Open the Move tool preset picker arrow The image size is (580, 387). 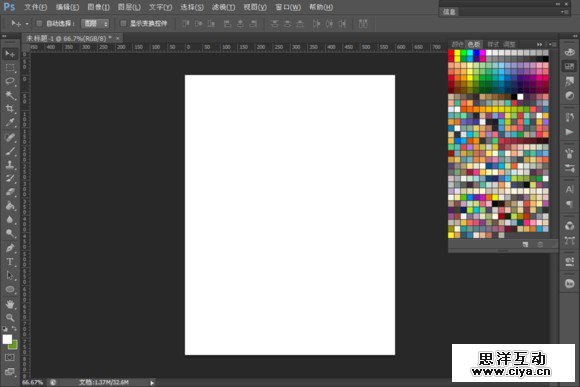click(x=27, y=24)
